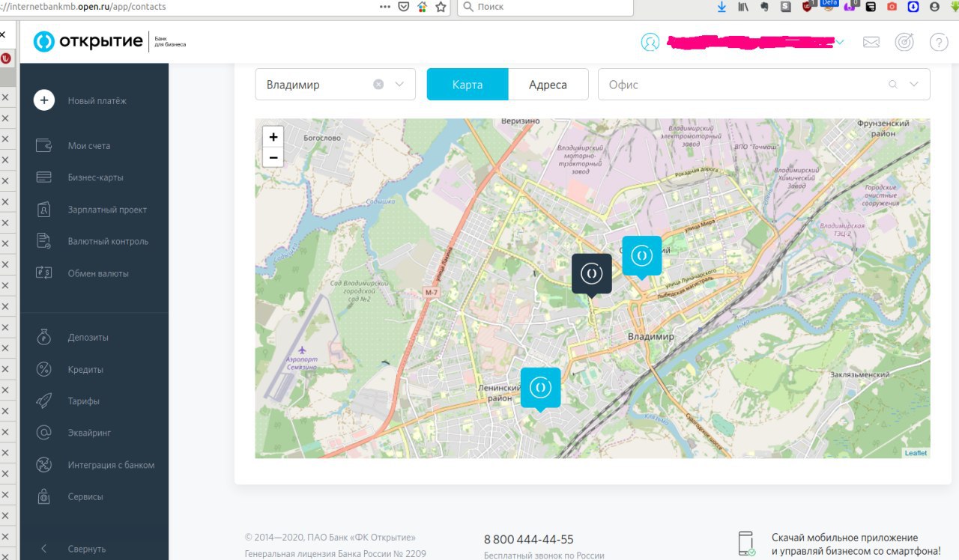The height and width of the screenshot is (560, 959).
Task: Open the browser library icon
Action: coord(744,7)
